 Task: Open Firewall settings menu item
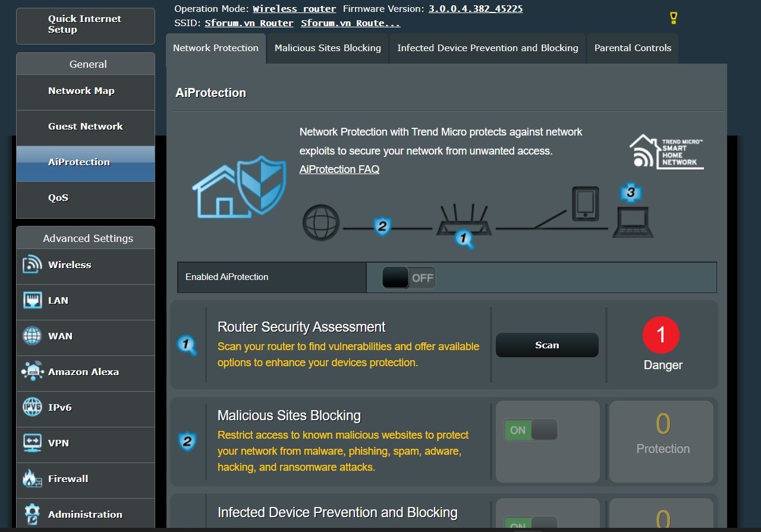click(86, 480)
